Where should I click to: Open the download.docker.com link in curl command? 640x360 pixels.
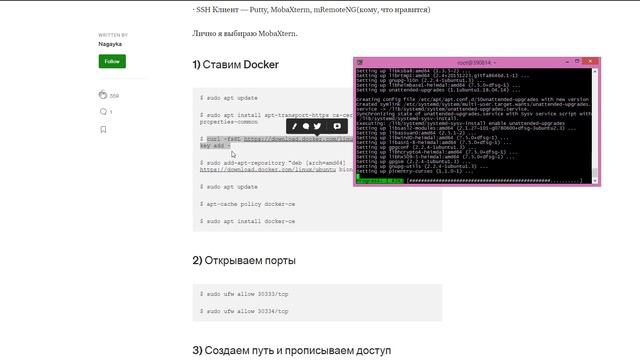[x=299, y=139]
